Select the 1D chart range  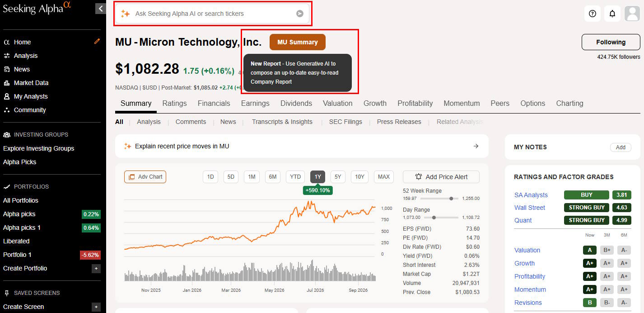coord(210,177)
